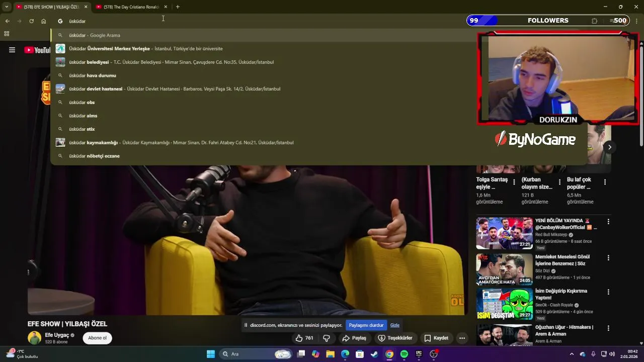
Task: Open Epic Games Launcher from taskbar
Action: point(419,354)
